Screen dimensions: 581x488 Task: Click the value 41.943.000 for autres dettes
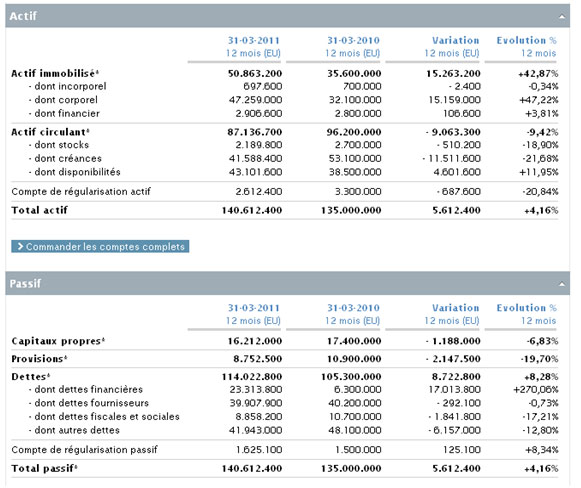coord(256,430)
